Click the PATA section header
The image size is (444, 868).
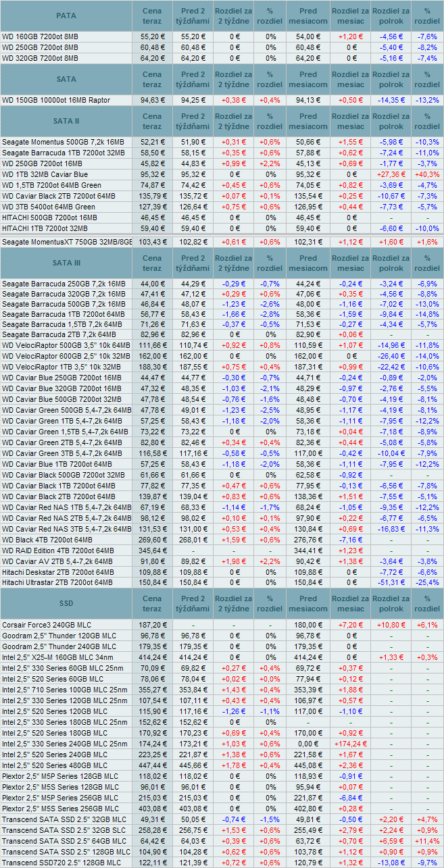coord(66,16)
